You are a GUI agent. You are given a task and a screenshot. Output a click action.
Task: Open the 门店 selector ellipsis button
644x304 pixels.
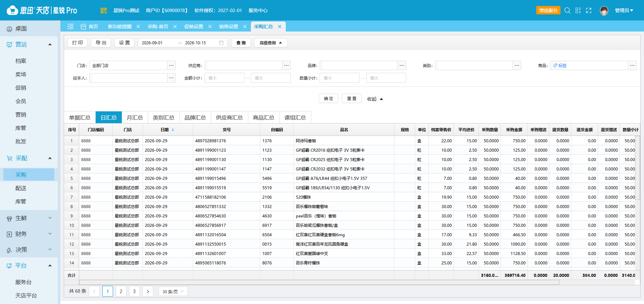(x=171, y=65)
